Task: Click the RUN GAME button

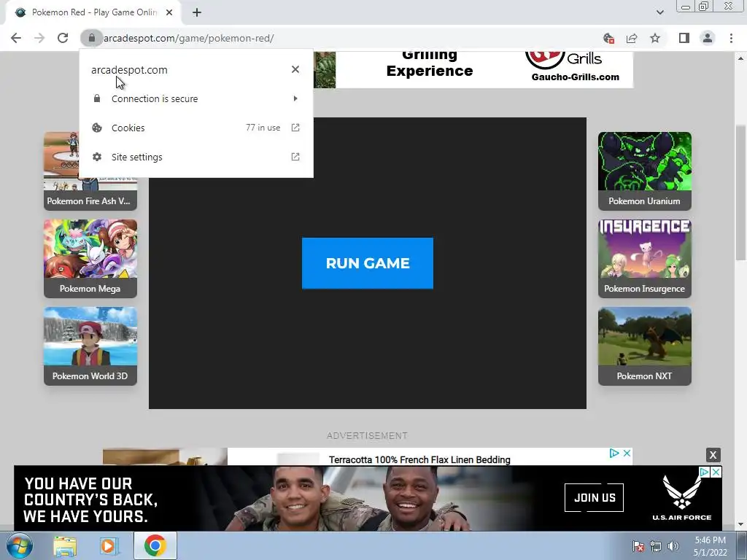Action: click(x=368, y=262)
